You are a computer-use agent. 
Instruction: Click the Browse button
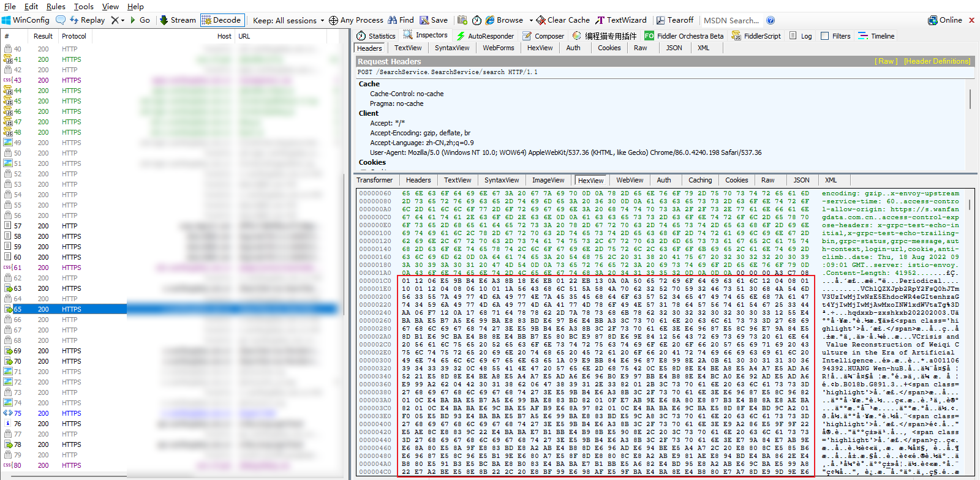(x=505, y=20)
